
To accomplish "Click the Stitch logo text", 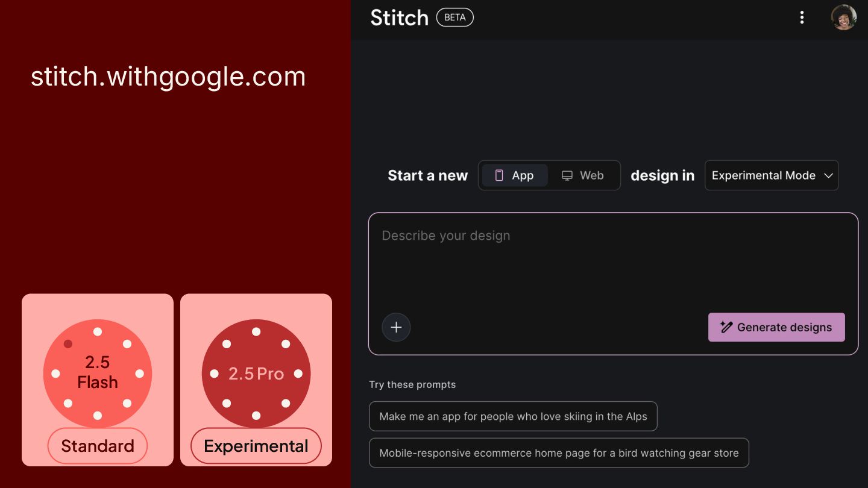I will pos(399,17).
